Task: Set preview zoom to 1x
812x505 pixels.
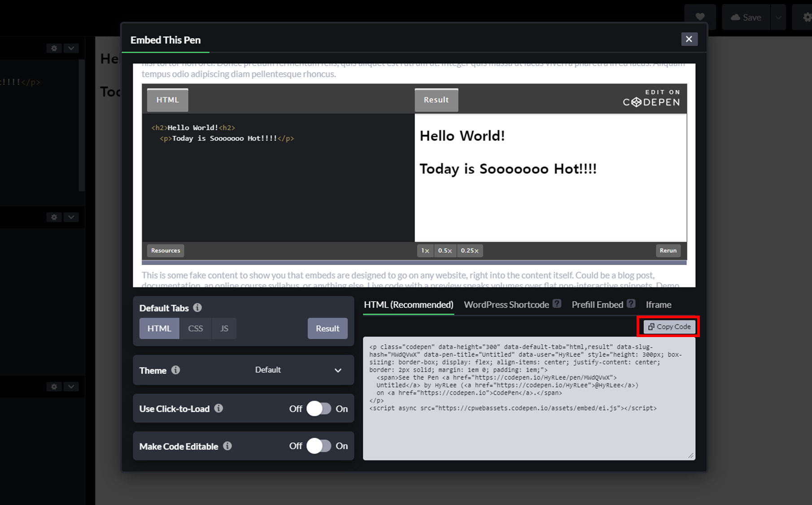Action: pyautogui.click(x=425, y=250)
